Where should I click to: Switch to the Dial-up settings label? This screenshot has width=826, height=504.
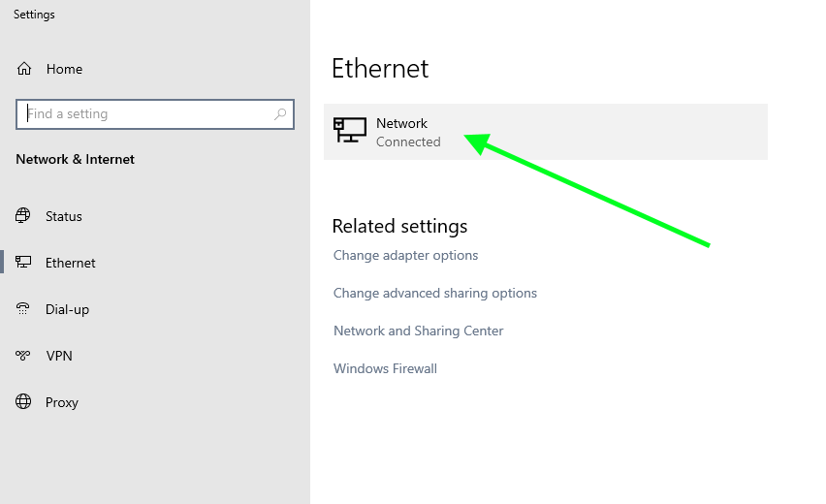point(67,310)
